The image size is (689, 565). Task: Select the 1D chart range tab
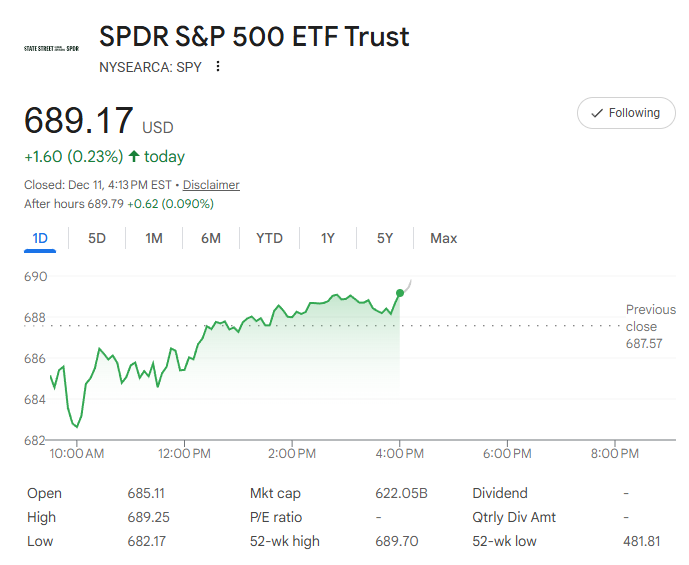pos(41,238)
